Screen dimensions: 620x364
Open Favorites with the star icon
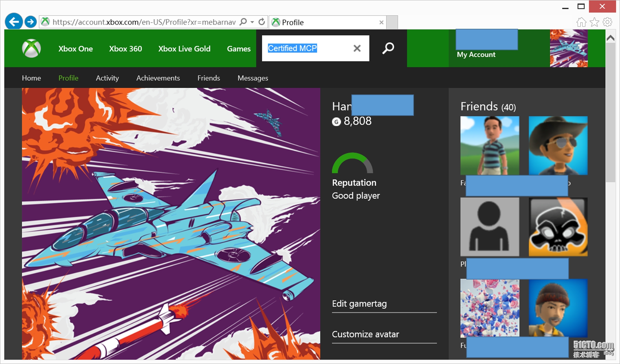pyautogui.click(x=594, y=22)
